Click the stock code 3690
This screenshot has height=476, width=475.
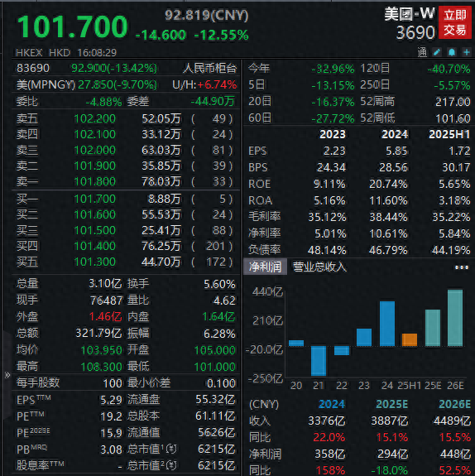415,32
